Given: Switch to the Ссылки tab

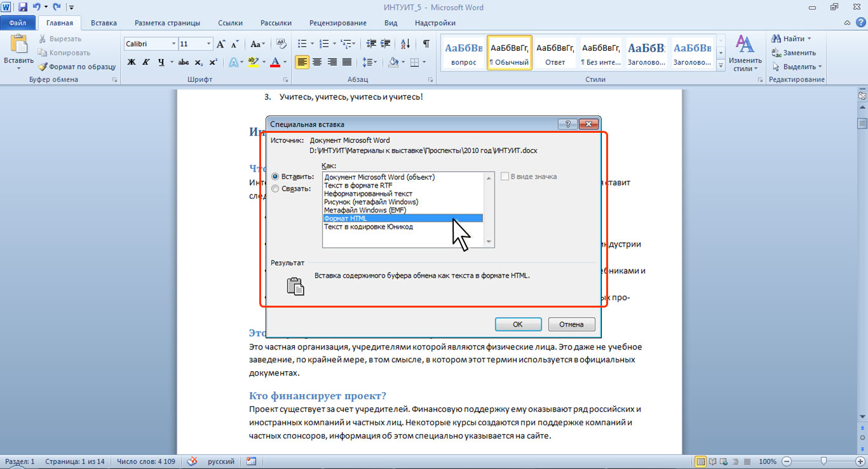Looking at the screenshot, I should click(230, 23).
